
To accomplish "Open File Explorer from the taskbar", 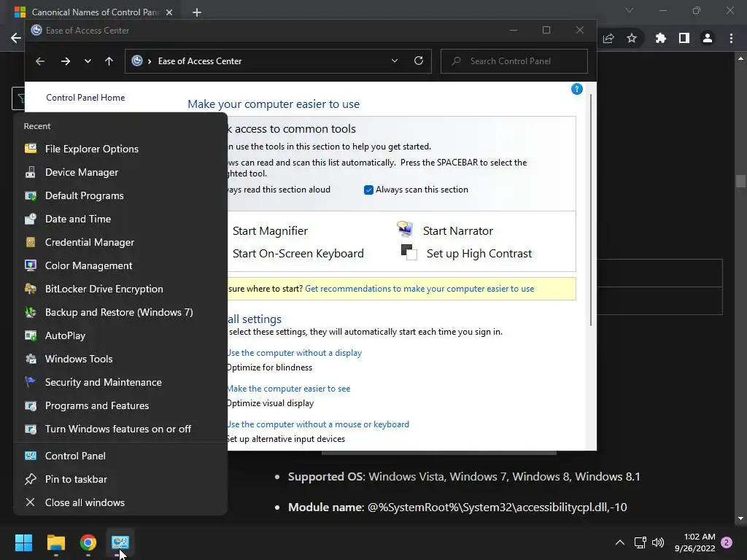I will point(55,542).
